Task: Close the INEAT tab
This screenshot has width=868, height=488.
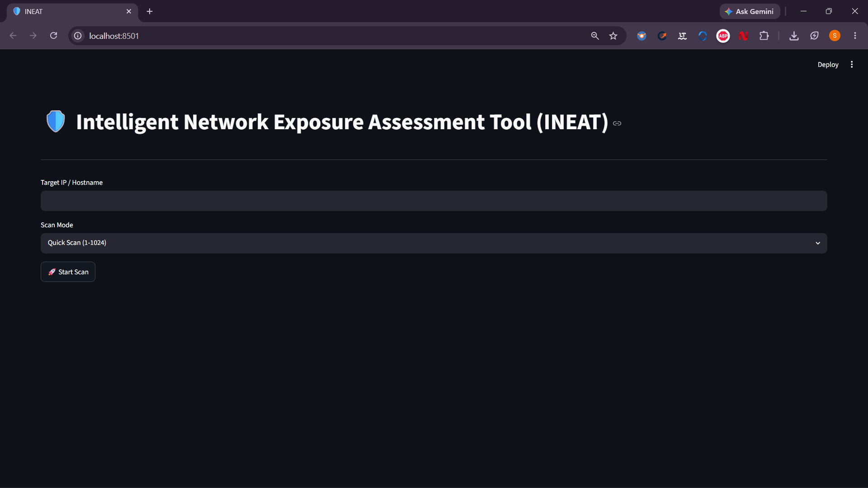Action: (129, 11)
